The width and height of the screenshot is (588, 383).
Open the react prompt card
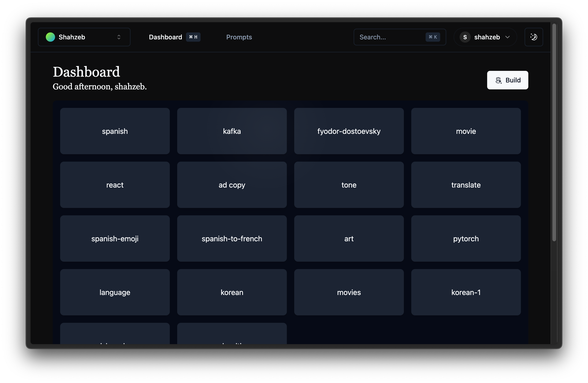pos(115,185)
